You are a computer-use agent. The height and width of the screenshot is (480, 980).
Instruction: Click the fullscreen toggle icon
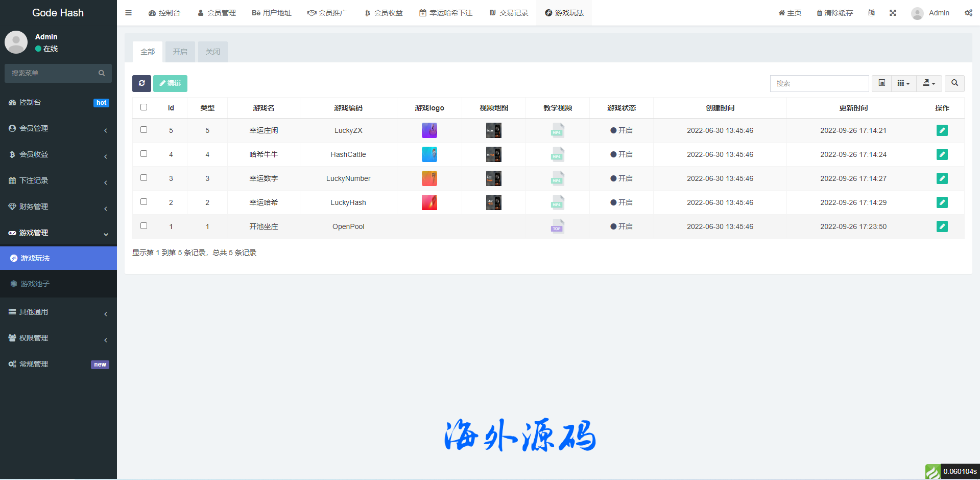click(x=893, y=13)
